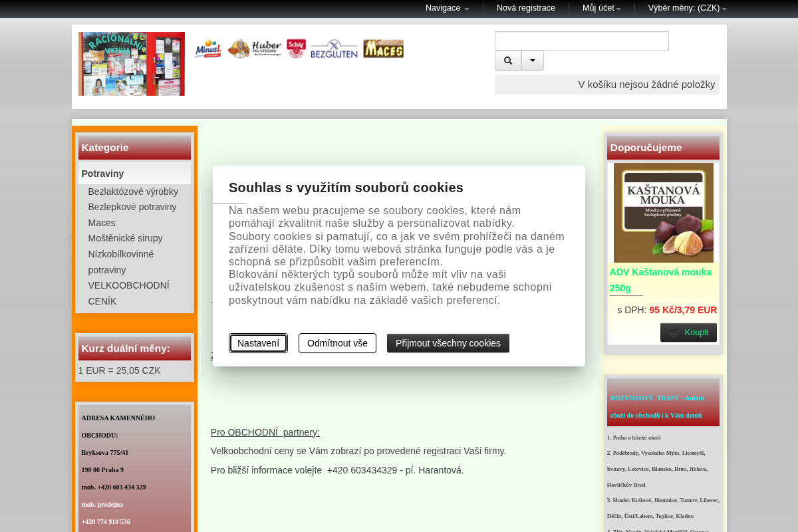This screenshot has height=532, width=798.
Task: Click the Bezgluten brand logo
Action: pos(334,49)
